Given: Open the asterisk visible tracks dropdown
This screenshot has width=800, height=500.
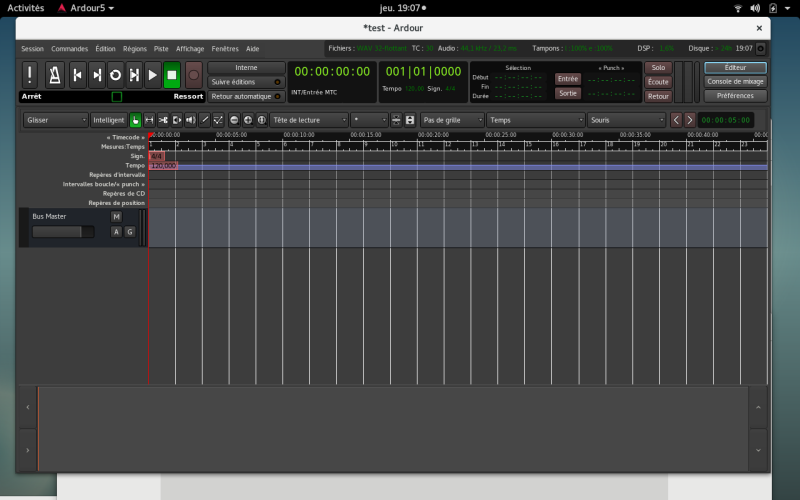Looking at the screenshot, I should 369,120.
